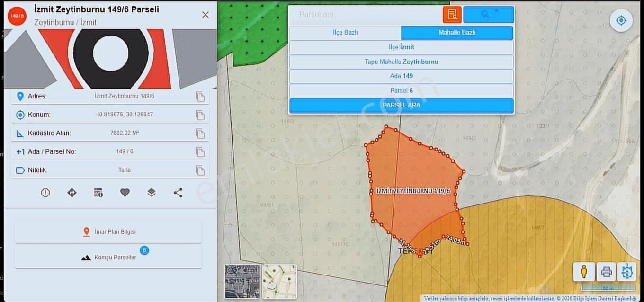This screenshot has width=644, height=302.
Task: Switch to street basemap thumbnail
Action: 280,282
